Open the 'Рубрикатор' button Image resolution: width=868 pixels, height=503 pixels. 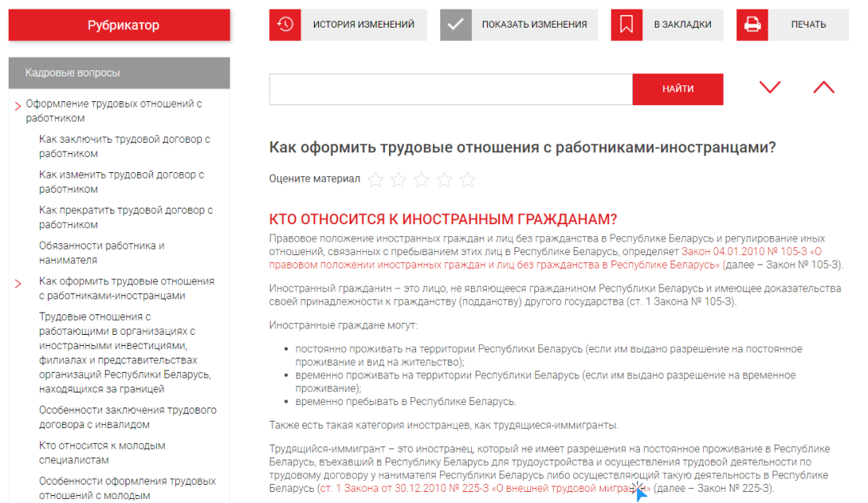119,25
